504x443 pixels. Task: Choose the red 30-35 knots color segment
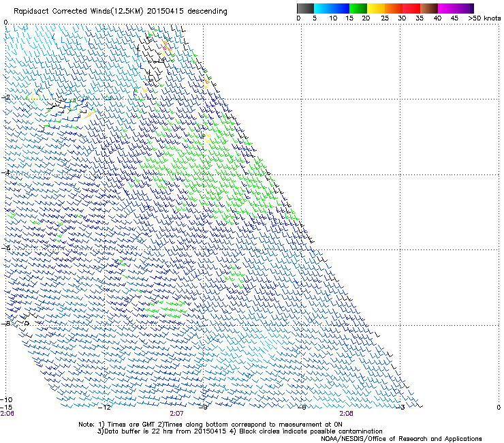click(x=411, y=8)
